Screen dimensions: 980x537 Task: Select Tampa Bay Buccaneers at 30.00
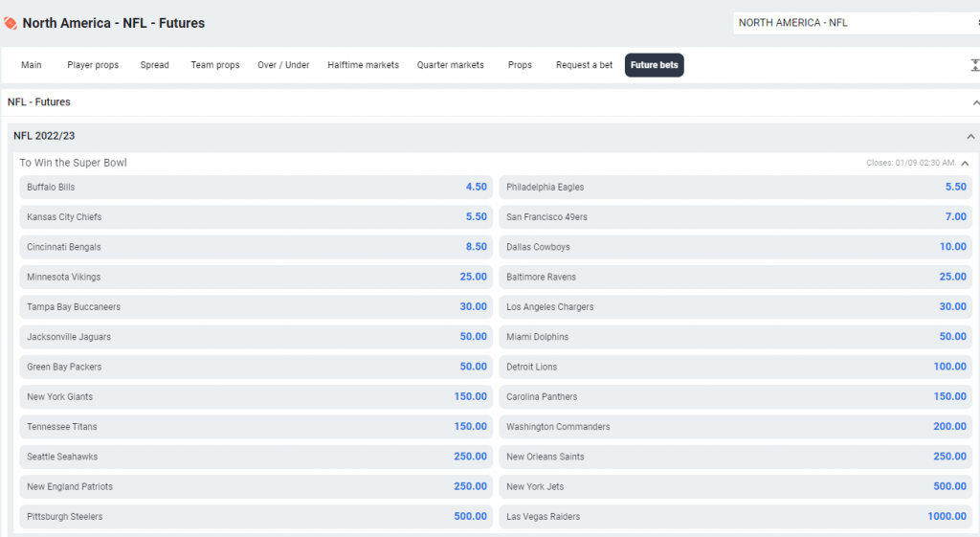[256, 307]
